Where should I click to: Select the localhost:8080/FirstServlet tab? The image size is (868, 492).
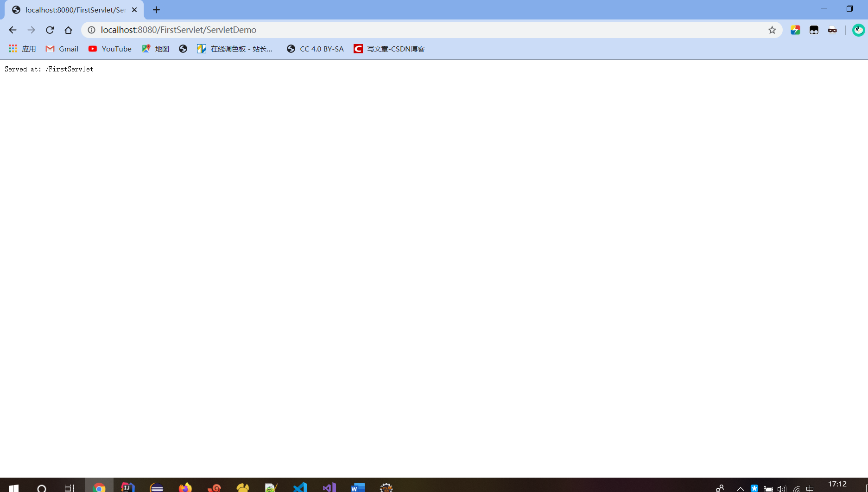point(74,10)
